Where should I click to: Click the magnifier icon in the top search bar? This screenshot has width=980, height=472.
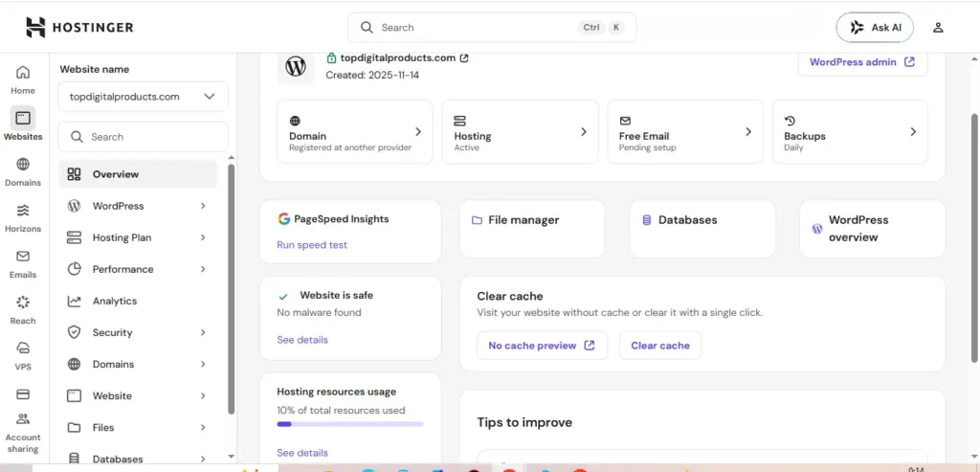point(367,28)
